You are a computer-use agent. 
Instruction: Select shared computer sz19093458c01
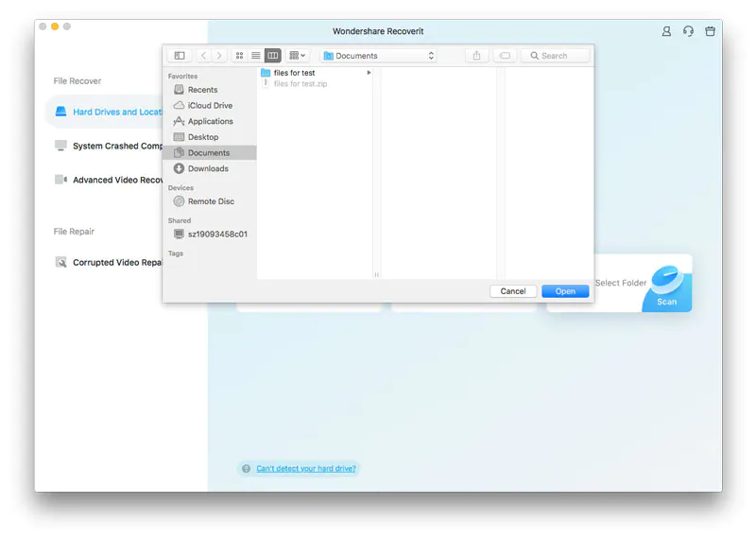(x=209, y=234)
